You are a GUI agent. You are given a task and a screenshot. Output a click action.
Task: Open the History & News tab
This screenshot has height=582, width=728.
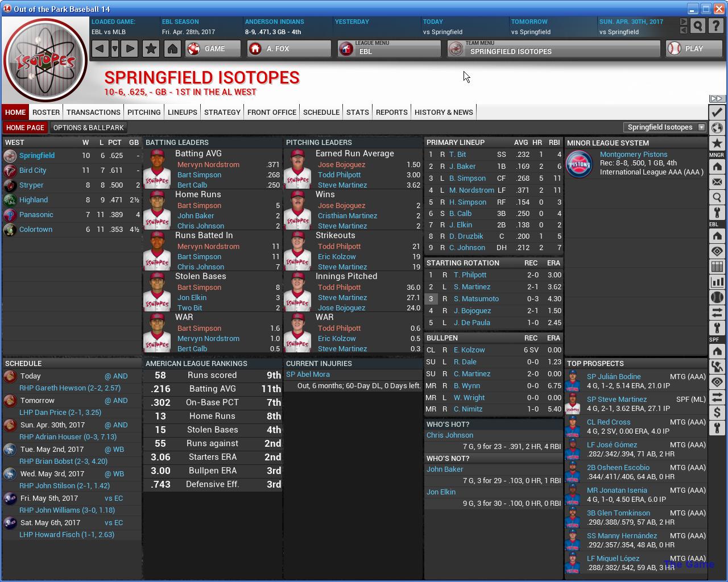[x=444, y=112]
